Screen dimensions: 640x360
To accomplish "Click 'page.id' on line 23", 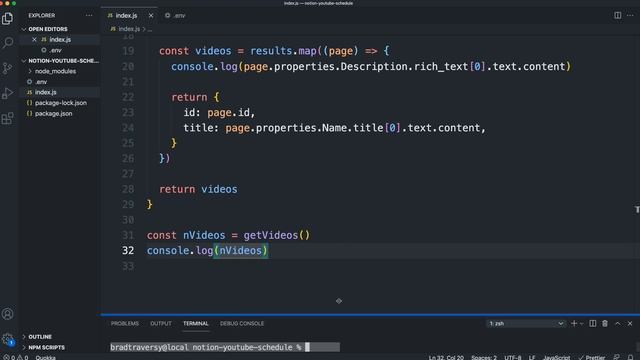I will 228,113.
